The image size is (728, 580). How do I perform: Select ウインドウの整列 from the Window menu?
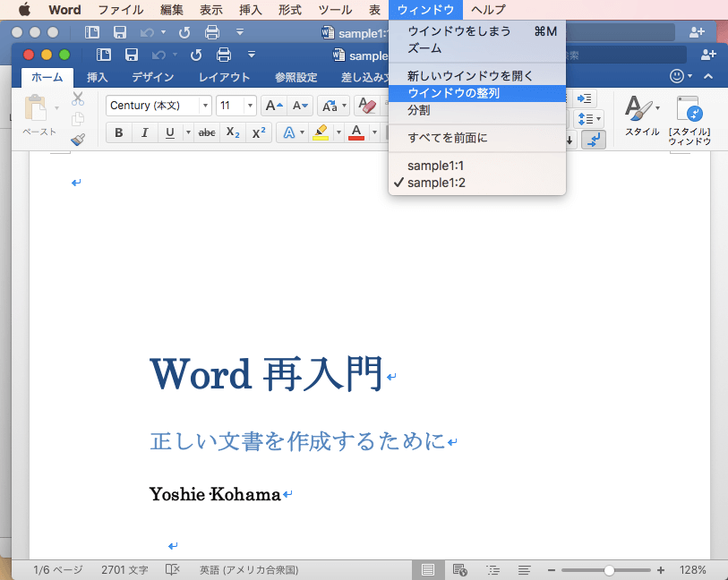(453, 93)
